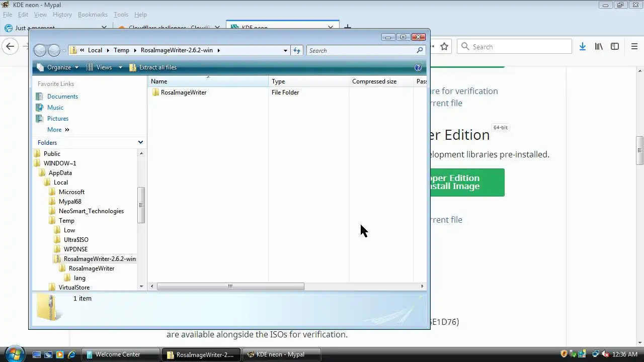
Task: Click Local breadcrumb in address bar
Action: [95, 50]
